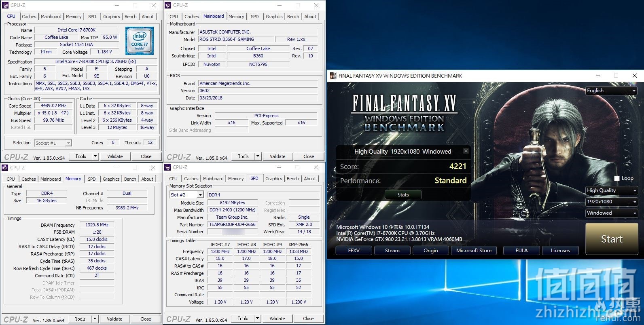Open the Slot #2 memory slot dropdown
The height and width of the screenshot is (325, 644).
pyautogui.click(x=186, y=195)
